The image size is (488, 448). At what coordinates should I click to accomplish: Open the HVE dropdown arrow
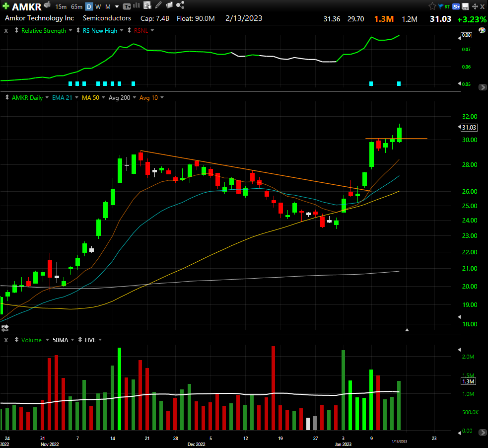point(100,340)
